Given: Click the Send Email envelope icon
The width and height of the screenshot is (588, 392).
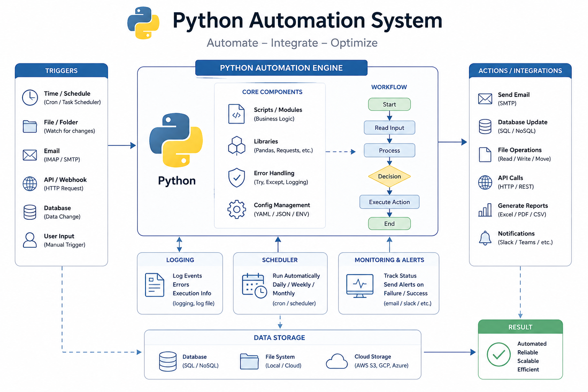Looking at the screenshot, I should tap(485, 99).
